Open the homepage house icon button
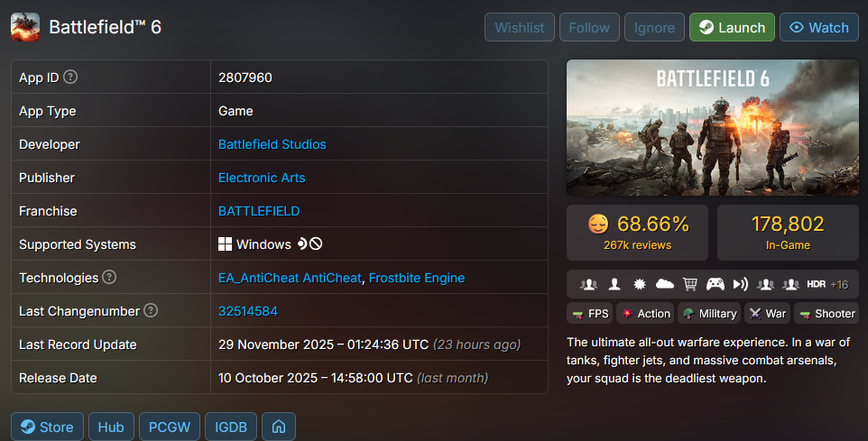 [279, 427]
